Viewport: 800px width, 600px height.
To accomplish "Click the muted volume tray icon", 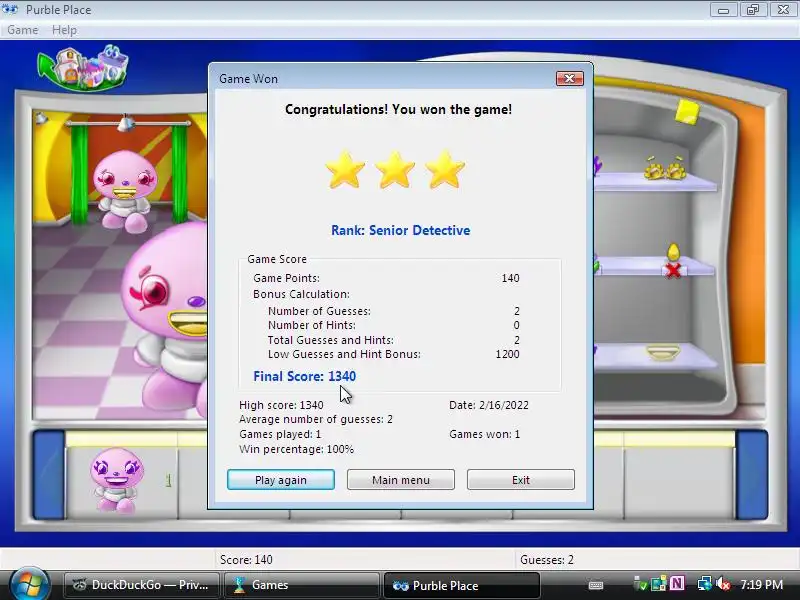I will click(723, 584).
